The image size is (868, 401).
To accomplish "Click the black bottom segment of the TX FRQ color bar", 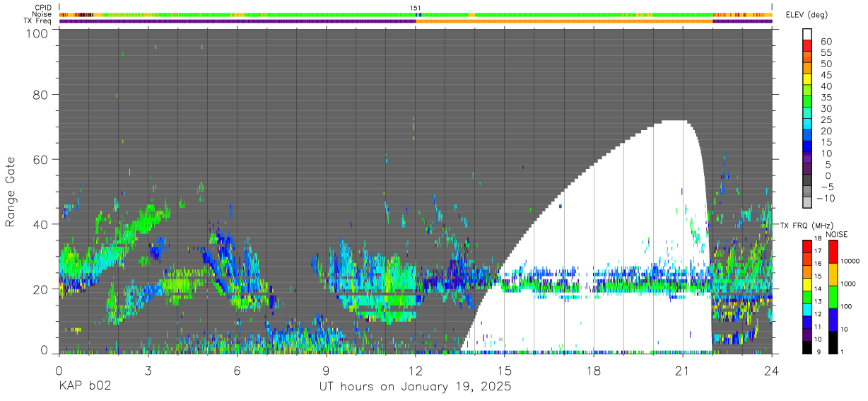I will pyautogui.click(x=807, y=348).
